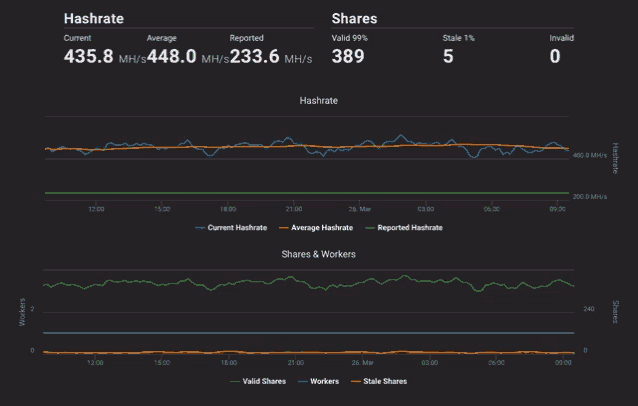Click the 240 shares axis label
Screen dimensions: 638x406
(589, 309)
